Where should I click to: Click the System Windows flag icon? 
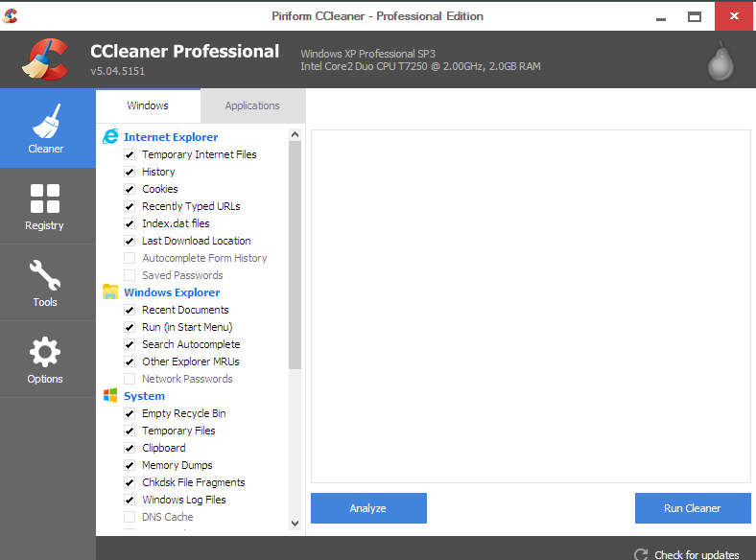(110, 396)
